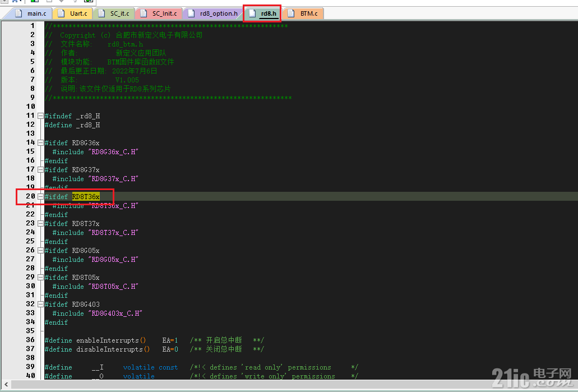This screenshot has width=578, height=392.
Task: Click the "RD8G36x_C.H" include string
Action: (x=113, y=151)
